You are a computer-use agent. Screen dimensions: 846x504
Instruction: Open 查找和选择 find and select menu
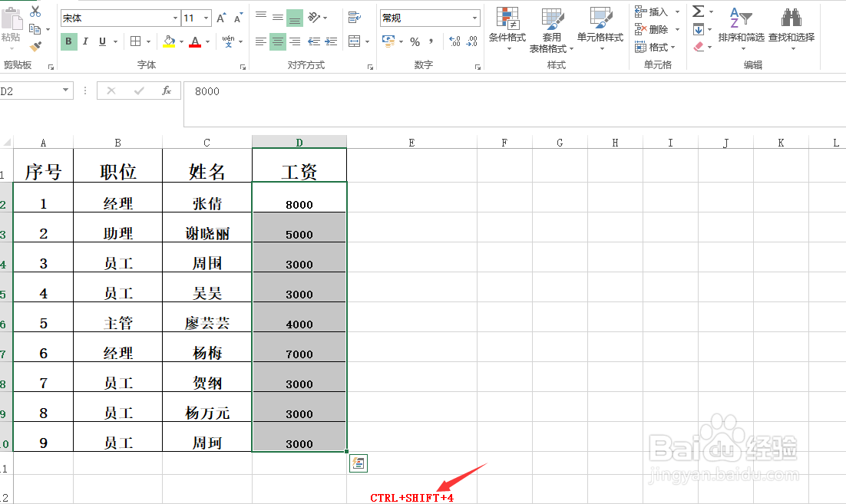(791, 29)
